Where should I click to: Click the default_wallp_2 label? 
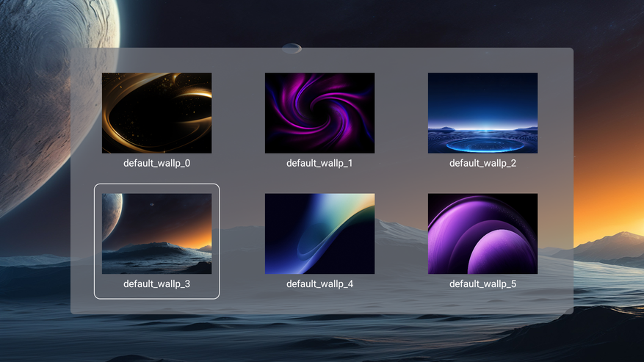coord(482,163)
